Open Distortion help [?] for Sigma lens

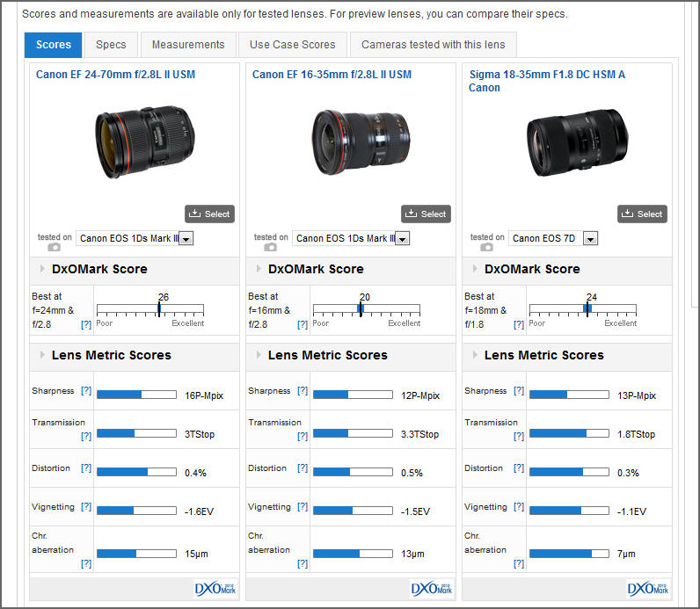click(519, 468)
